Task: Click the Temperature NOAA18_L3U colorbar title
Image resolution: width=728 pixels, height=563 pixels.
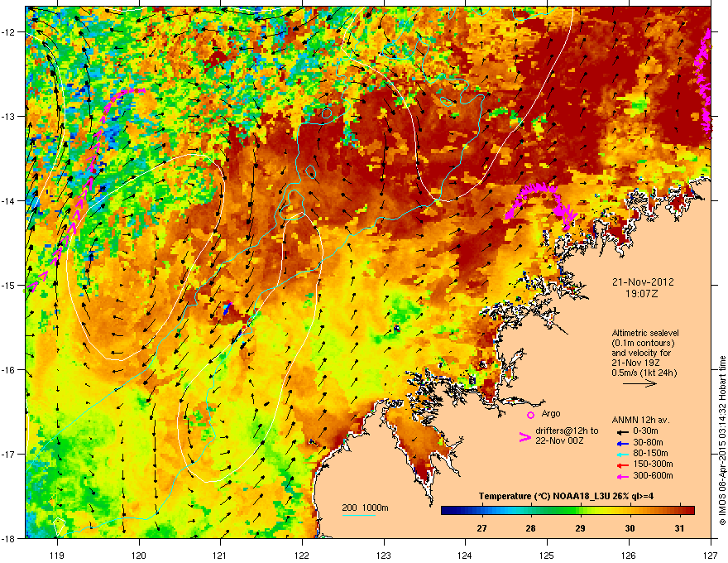Action: [x=566, y=496]
